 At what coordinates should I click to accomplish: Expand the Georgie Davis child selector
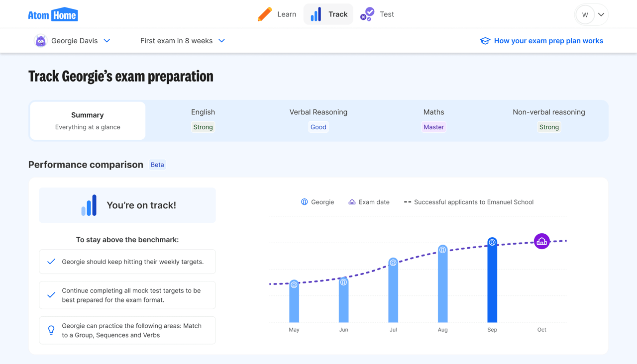pos(107,41)
